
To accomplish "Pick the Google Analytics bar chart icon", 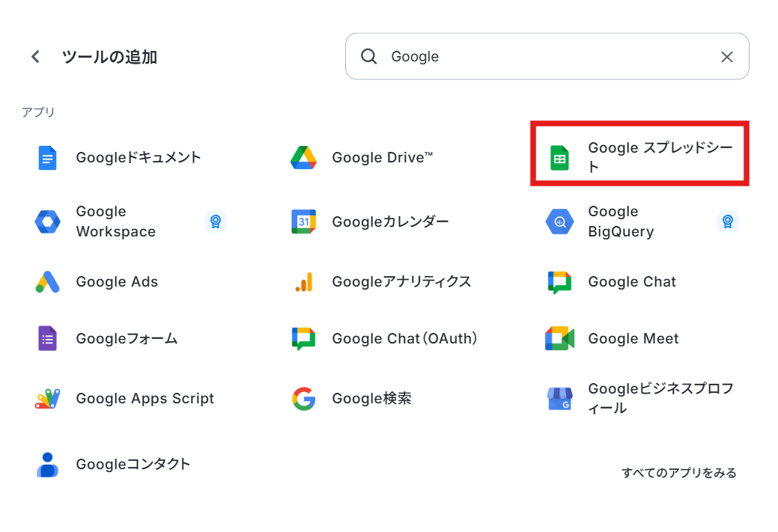I will 304,281.
